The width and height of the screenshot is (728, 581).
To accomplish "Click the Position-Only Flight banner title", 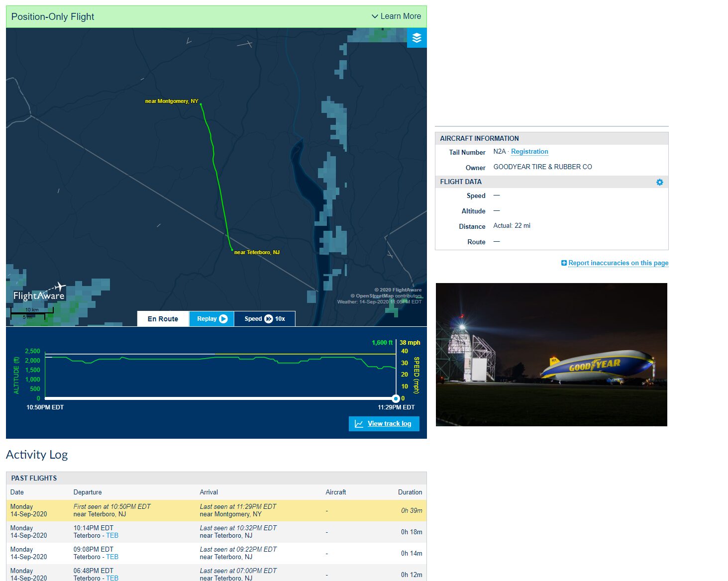I will 53,16.
